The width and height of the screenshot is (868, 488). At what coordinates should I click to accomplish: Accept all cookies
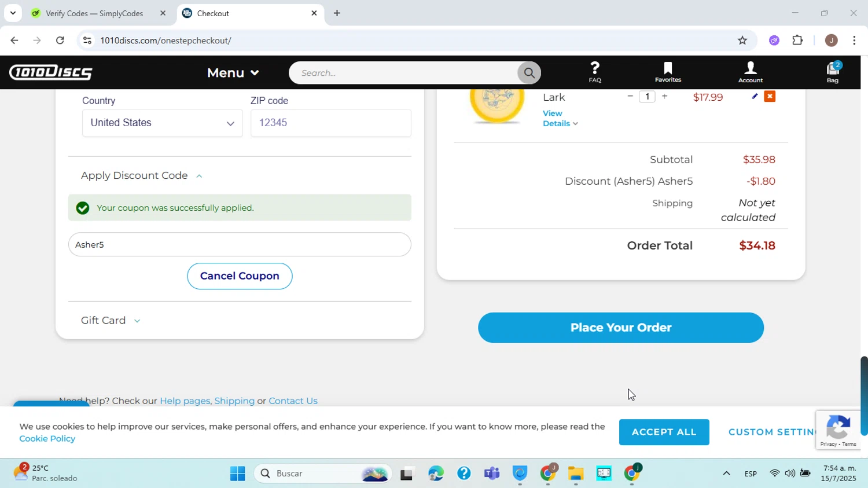tap(664, 432)
